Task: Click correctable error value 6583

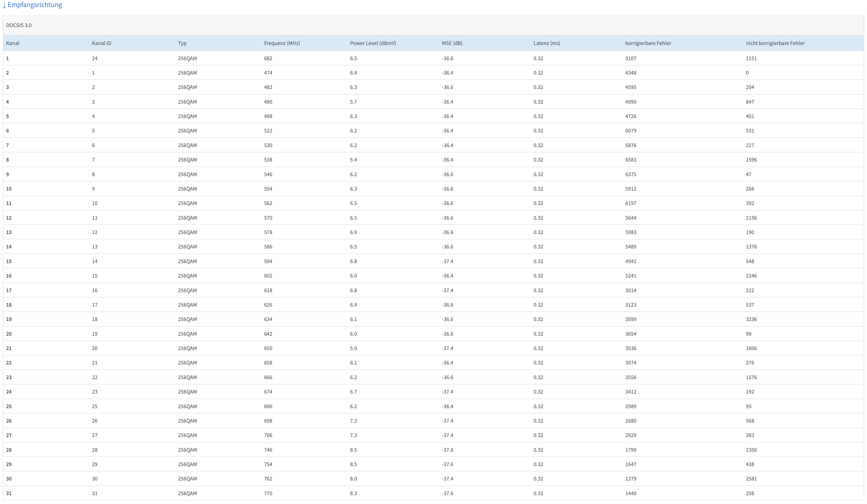Action: (x=631, y=160)
